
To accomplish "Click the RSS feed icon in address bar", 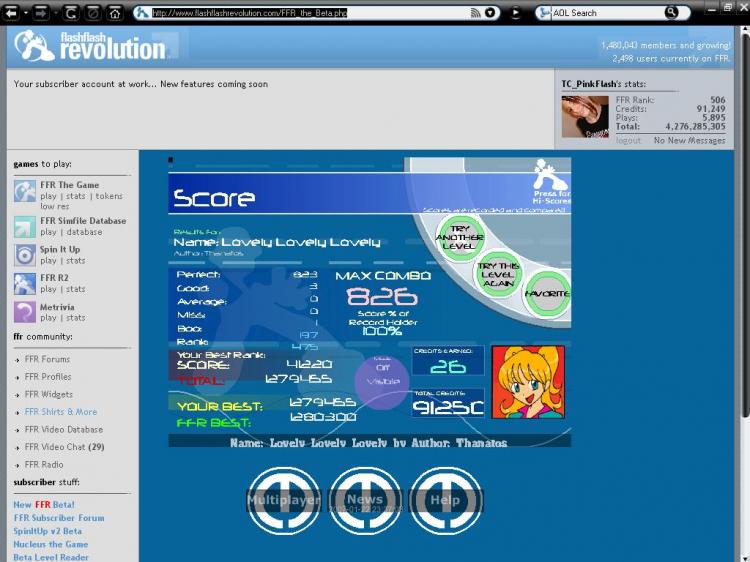I will pos(475,13).
